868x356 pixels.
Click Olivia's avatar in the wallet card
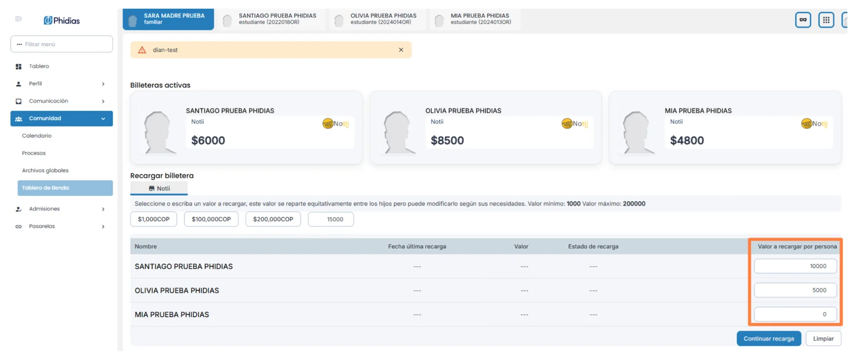pyautogui.click(x=399, y=132)
